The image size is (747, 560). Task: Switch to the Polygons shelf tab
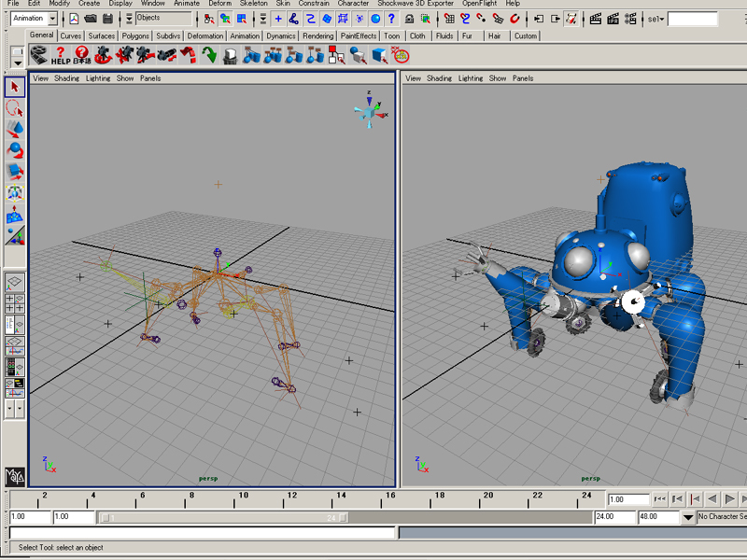tap(134, 36)
